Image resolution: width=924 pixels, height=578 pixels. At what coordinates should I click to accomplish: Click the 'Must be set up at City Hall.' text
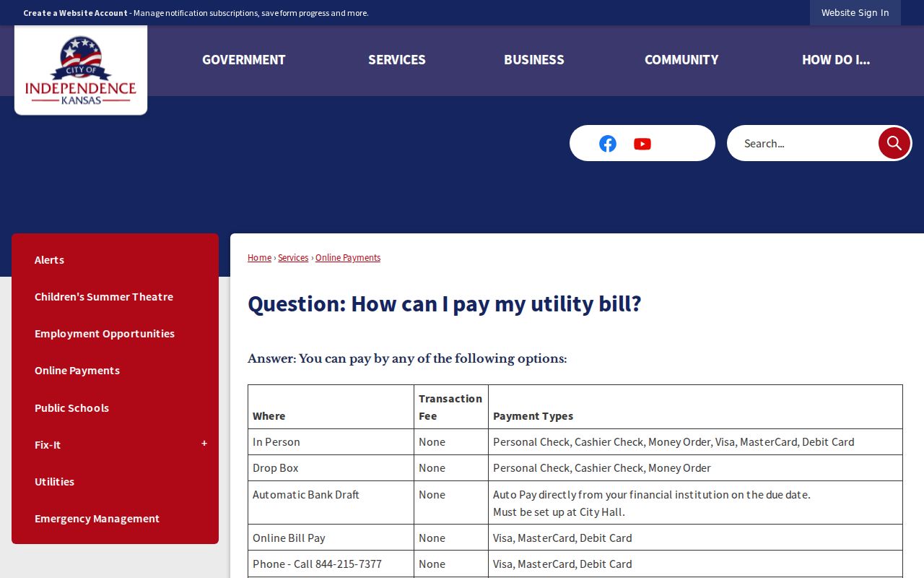click(559, 512)
